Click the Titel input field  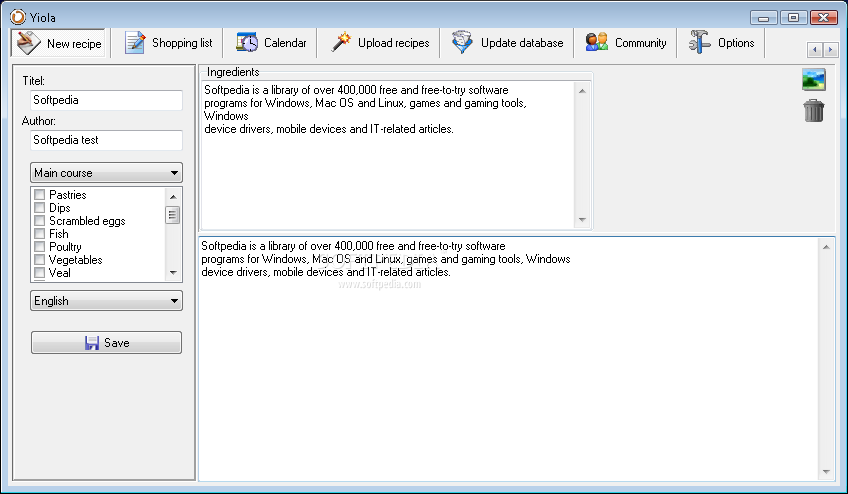click(x=107, y=100)
